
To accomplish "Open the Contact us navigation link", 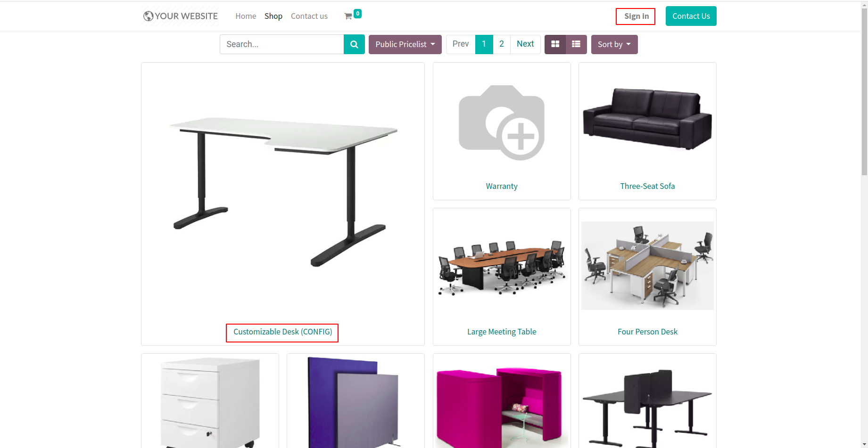I will (309, 16).
